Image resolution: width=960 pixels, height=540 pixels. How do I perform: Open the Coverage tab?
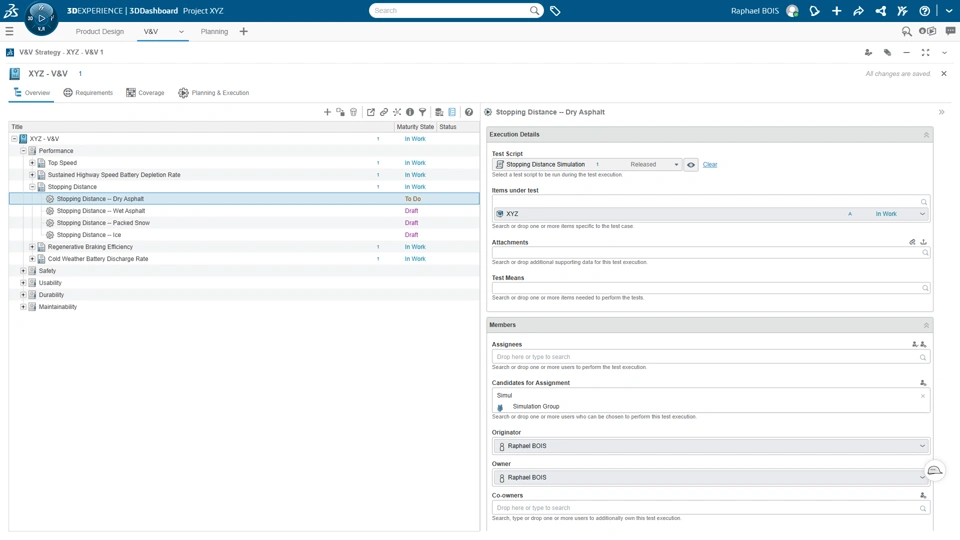coord(145,92)
